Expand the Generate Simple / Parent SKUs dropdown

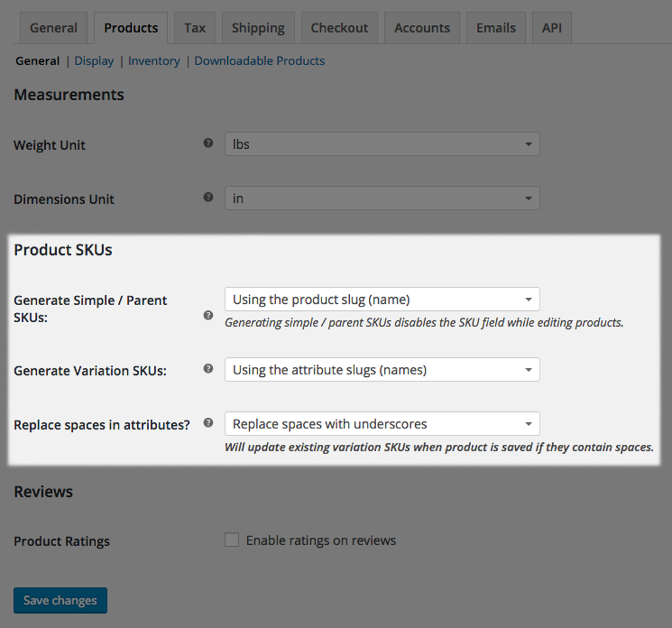point(382,299)
